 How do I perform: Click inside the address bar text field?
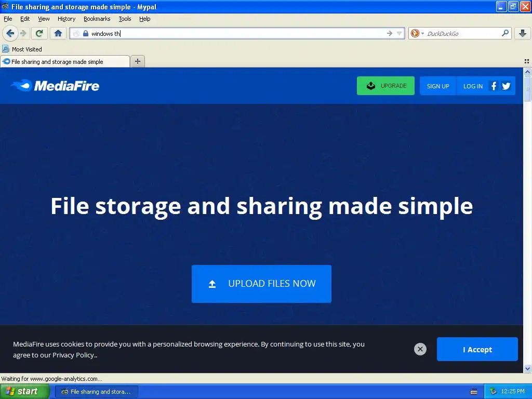pos(237,33)
